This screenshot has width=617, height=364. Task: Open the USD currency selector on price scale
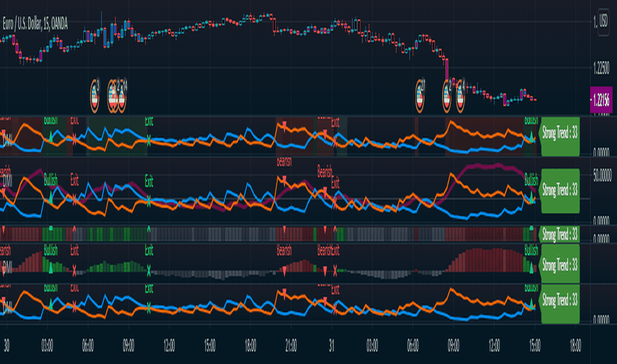tap(603, 22)
